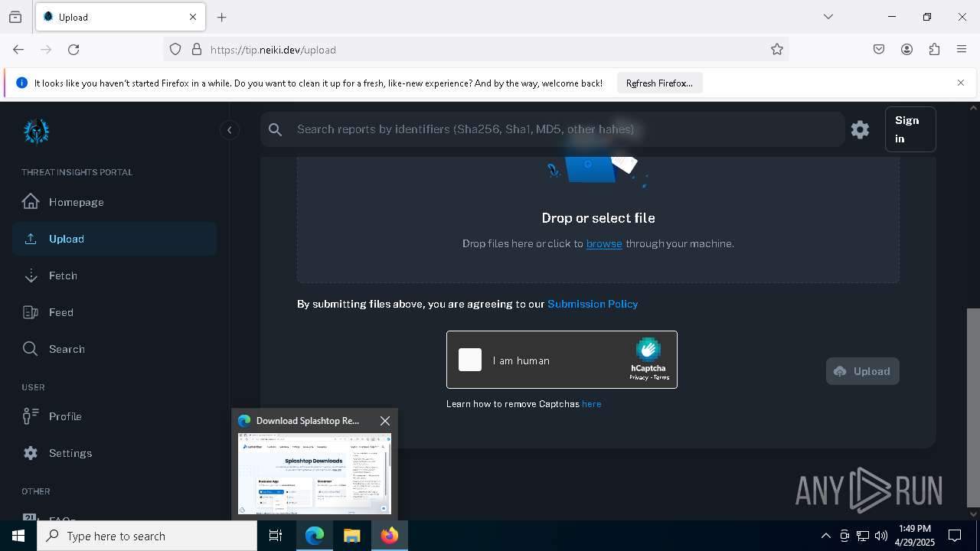Click the Splashtop Downloads thumbnail preview
This screenshot has width=980, height=551.
tap(315, 474)
